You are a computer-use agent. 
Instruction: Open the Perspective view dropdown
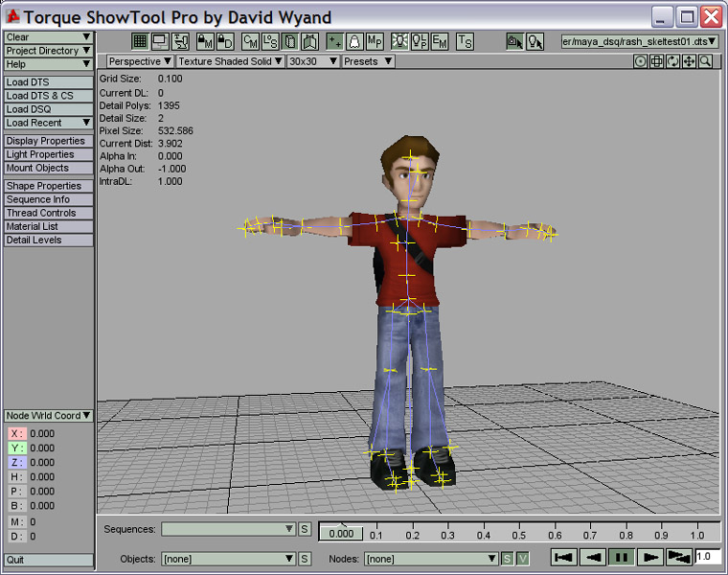[x=140, y=61]
